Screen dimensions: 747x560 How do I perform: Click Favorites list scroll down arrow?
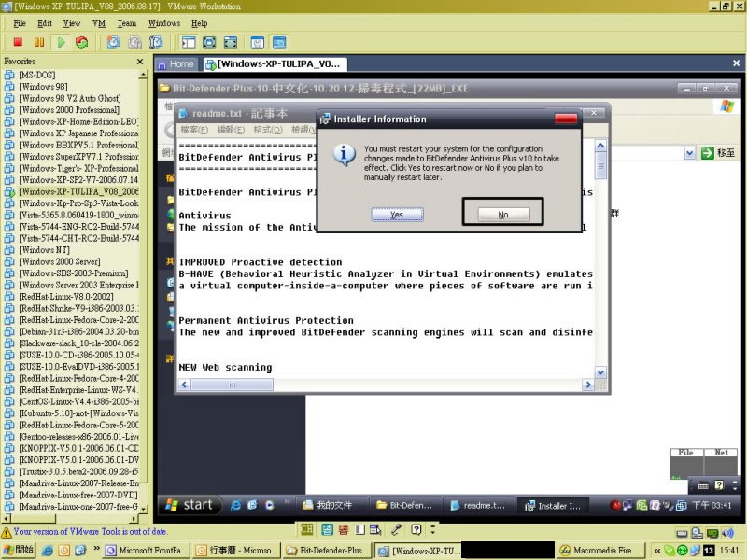pos(143,509)
